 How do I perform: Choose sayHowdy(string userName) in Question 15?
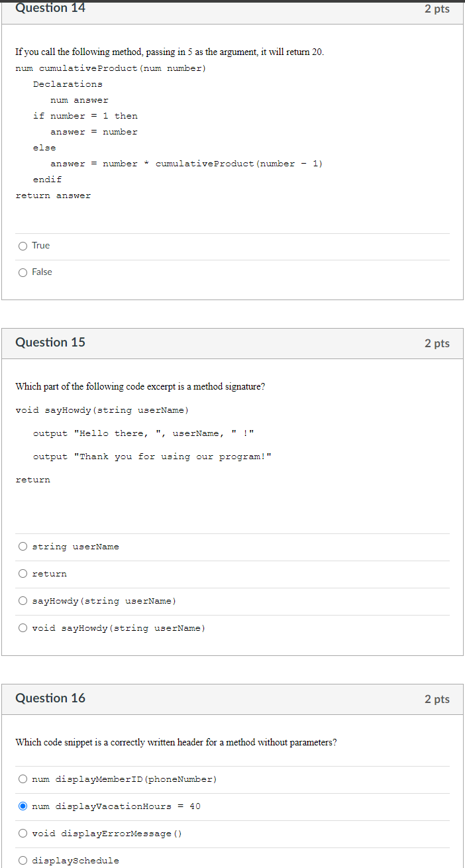tap(23, 600)
